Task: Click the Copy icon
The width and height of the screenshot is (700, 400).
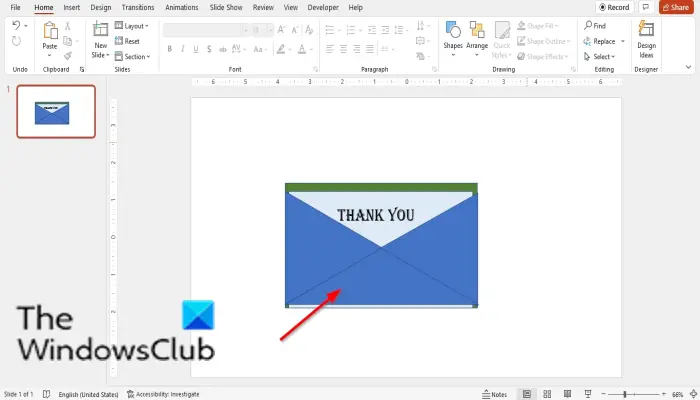Action: 67,41
